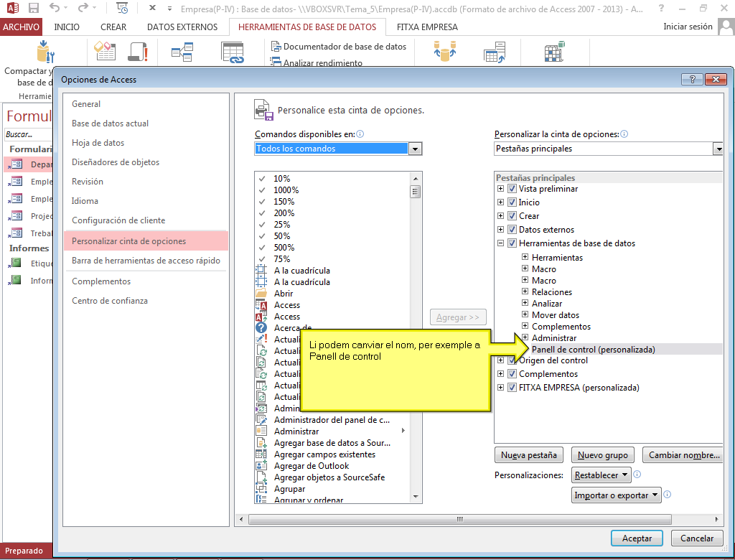Screen dimensions: 735x560
Task: Click the Redo arrow in title bar
Action: point(83,7)
